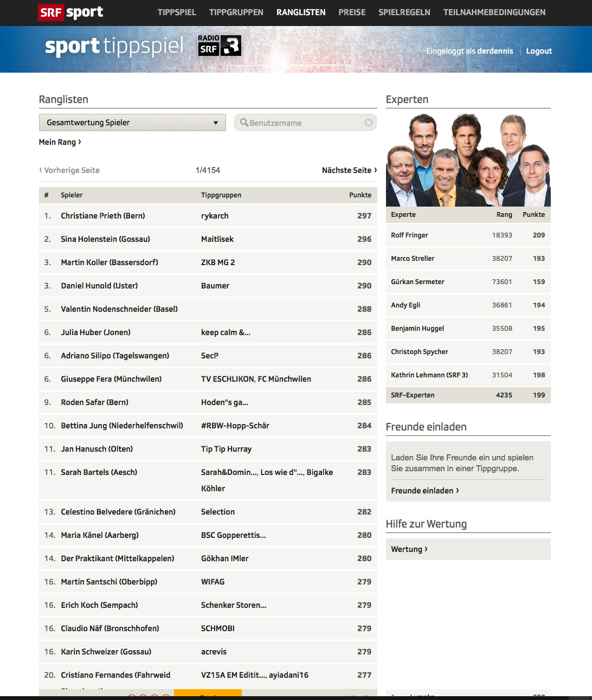Open the Tippspiel menu item
The width and height of the screenshot is (592, 700).
(177, 12)
